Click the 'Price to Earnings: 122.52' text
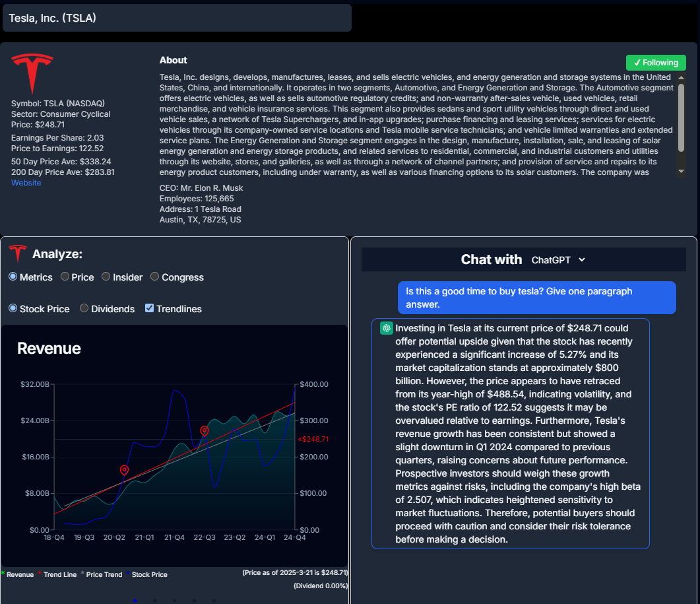The height and width of the screenshot is (604, 700). [x=57, y=149]
